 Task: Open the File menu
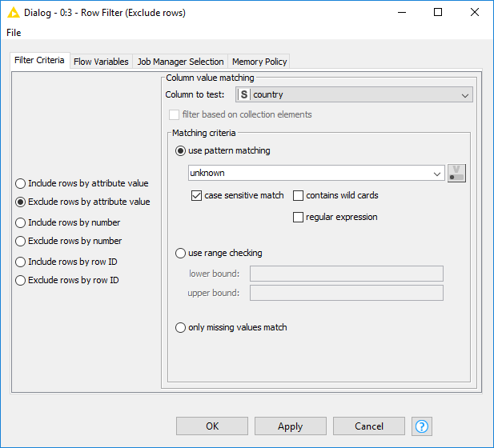[x=14, y=33]
